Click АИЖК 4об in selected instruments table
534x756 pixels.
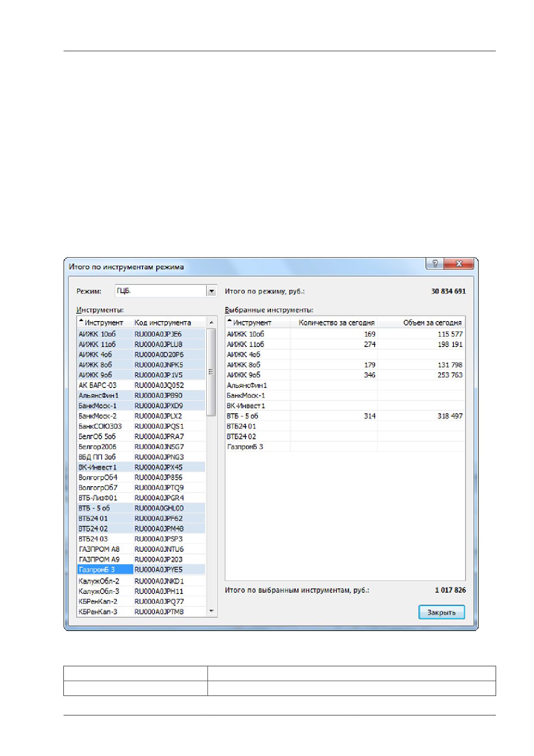pos(345,354)
